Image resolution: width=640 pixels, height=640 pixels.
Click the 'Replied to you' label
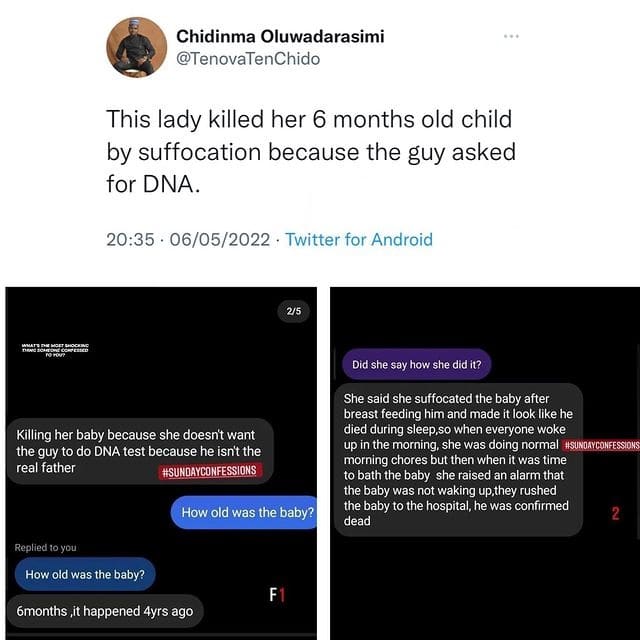pos(45,548)
